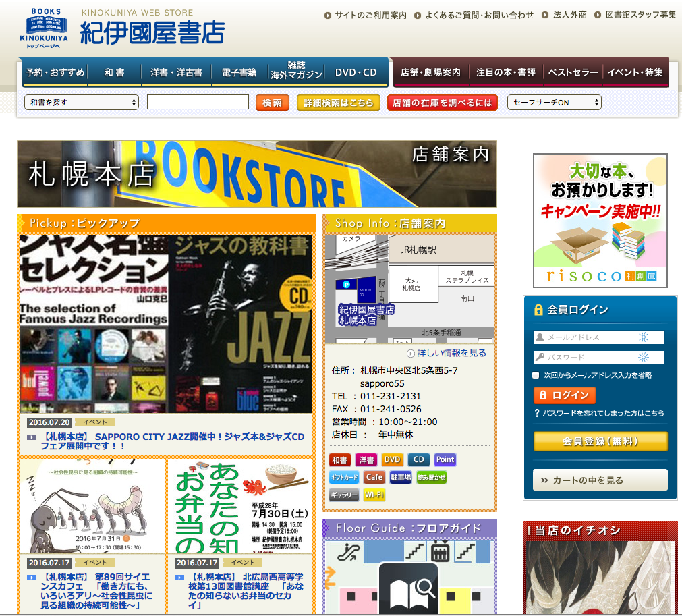
Task: Click the Kinokuniya Books logo
Action: tap(43, 28)
